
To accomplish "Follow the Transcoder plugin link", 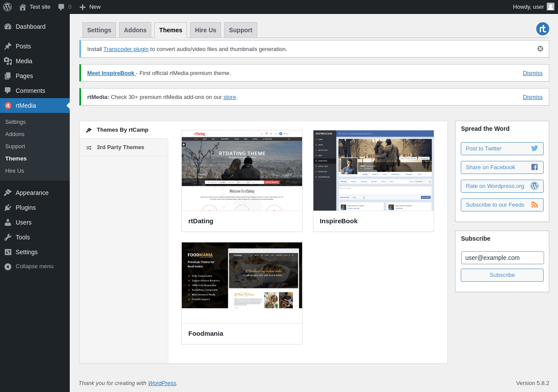I will point(126,49).
